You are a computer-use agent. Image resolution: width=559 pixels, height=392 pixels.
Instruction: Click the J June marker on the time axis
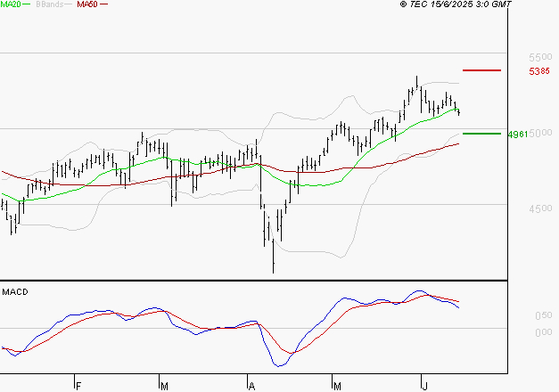424,386
